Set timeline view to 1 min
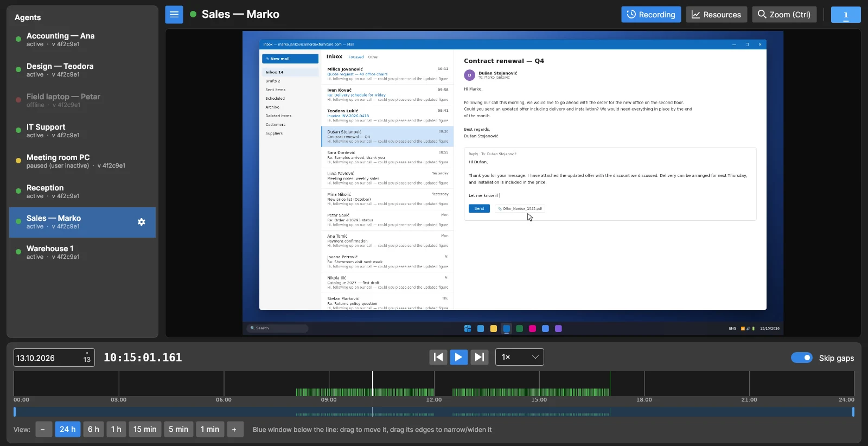 coord(210,429)
